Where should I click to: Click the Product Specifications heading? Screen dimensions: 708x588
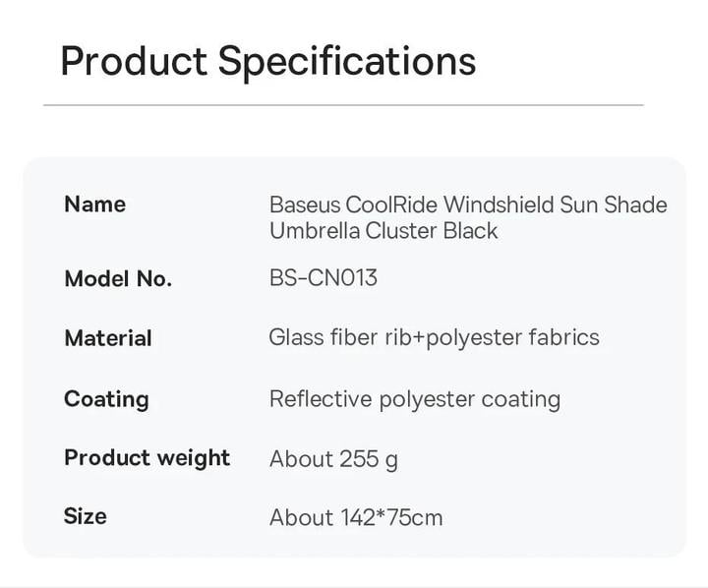(x=267, y=60)
